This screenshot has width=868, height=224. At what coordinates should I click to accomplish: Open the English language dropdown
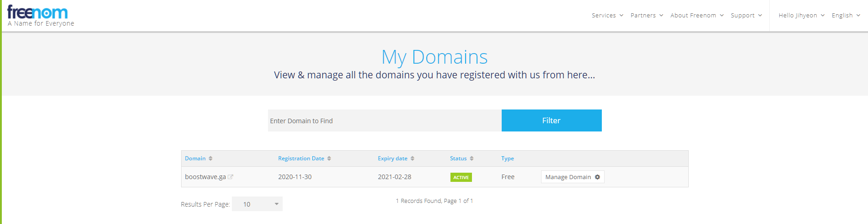tap(846, 15)
